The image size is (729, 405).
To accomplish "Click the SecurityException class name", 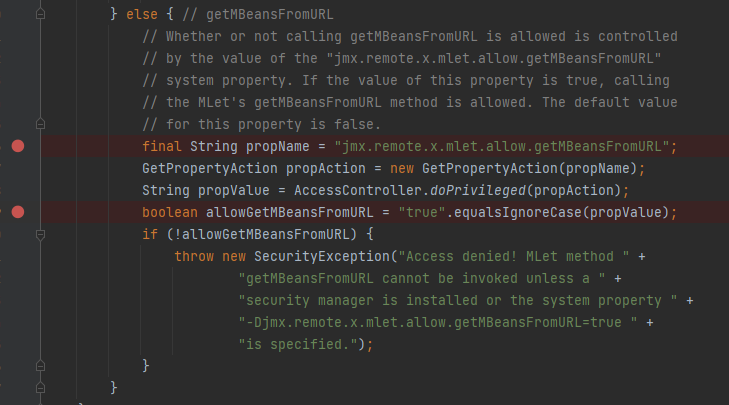I will (310, 256).
